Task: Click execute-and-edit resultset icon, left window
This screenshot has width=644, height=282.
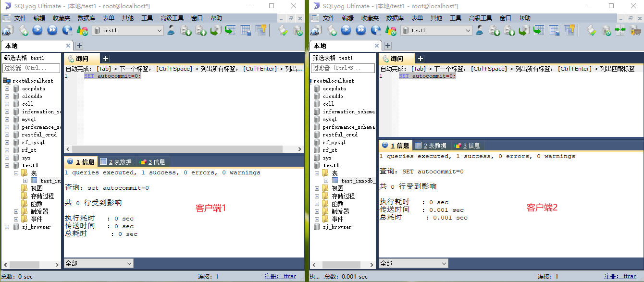Action: click(x=67, y=30)
